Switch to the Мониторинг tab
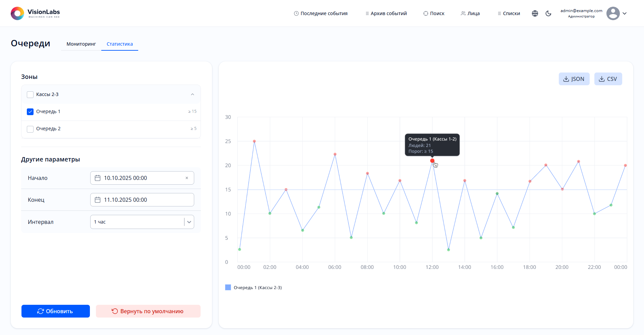 click(x=81, y=44)
